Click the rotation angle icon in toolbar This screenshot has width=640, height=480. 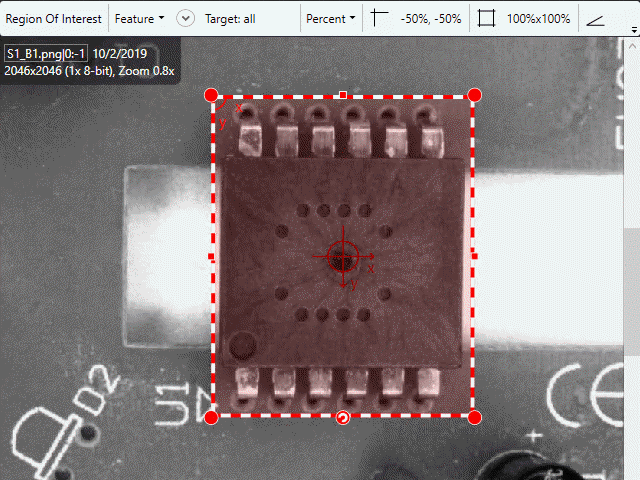tap(595, 18)
